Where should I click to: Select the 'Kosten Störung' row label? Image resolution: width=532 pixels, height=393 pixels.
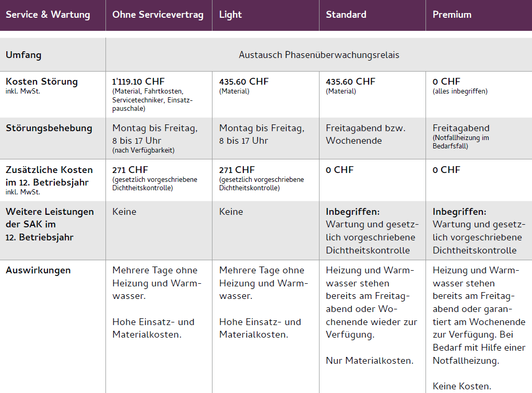point(42,82)
